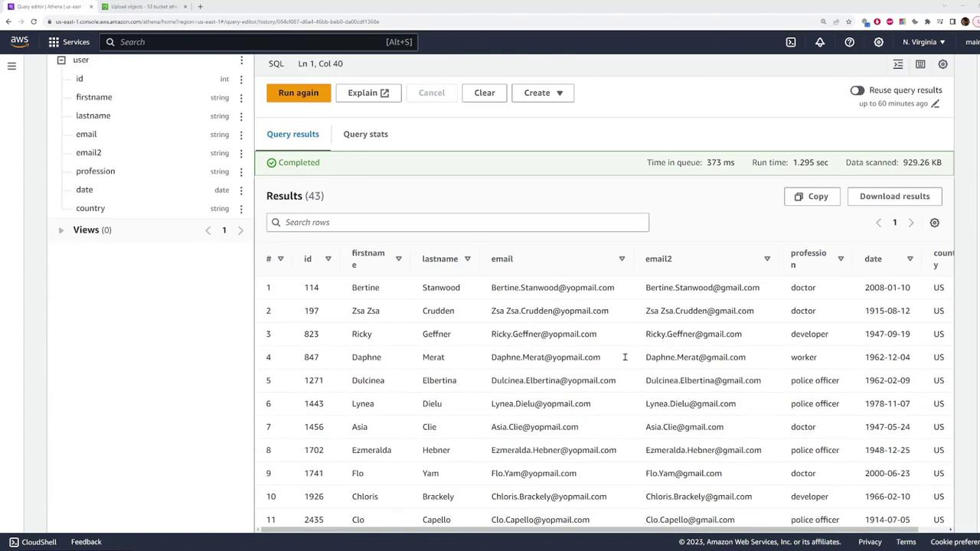Viewport: 980px width, 551px height.
Task: Open the Create dropdown menu
Action: pos(543,93)
